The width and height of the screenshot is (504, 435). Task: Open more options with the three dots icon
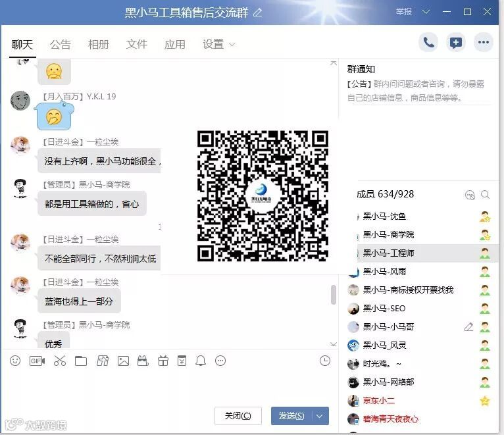pos(484,42)
